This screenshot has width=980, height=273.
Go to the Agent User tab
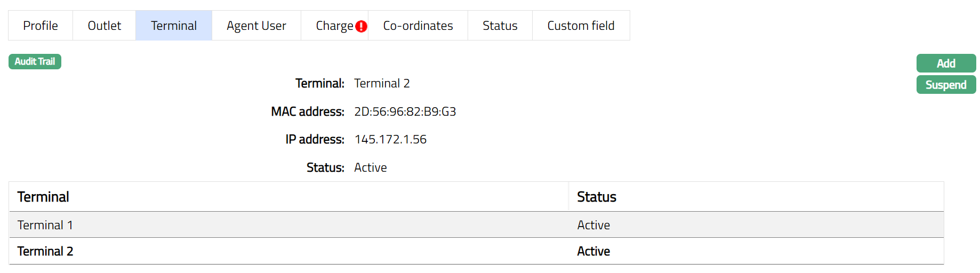tap(256, 26)
